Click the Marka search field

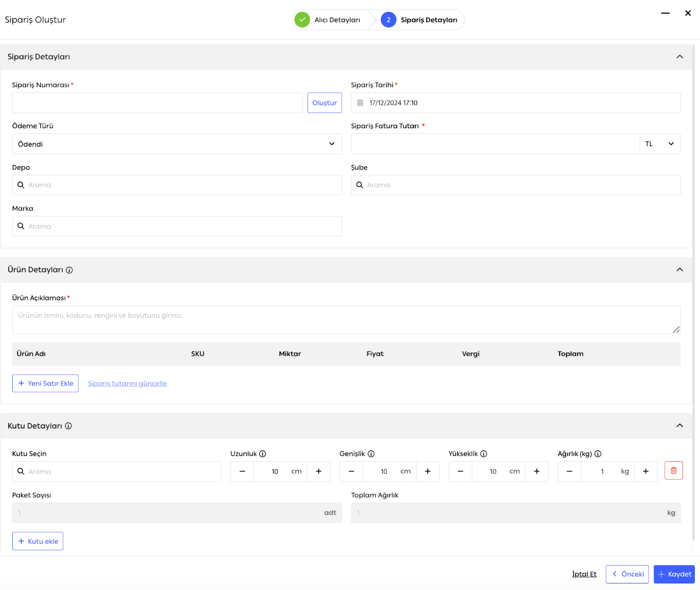click(177, 226)
